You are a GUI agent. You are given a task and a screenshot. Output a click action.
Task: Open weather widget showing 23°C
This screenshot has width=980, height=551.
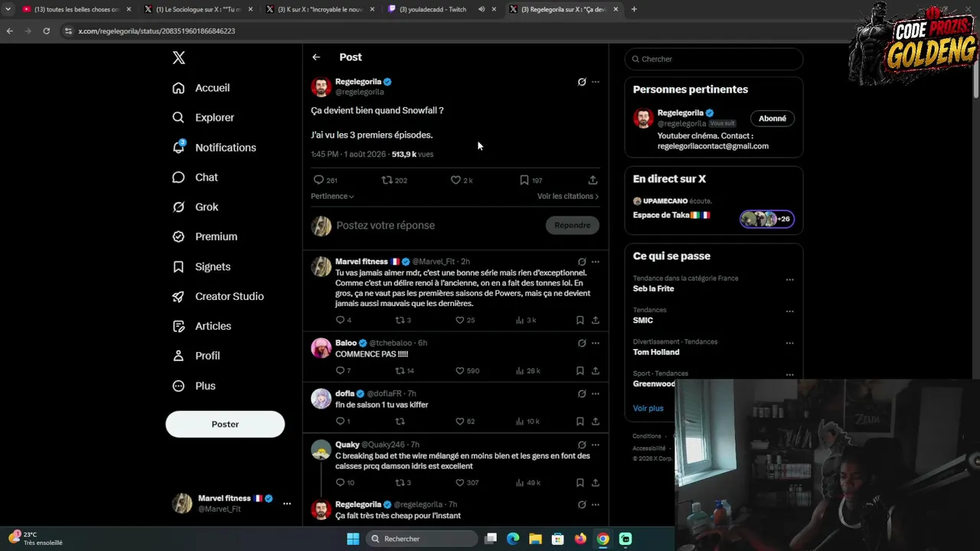35,538
